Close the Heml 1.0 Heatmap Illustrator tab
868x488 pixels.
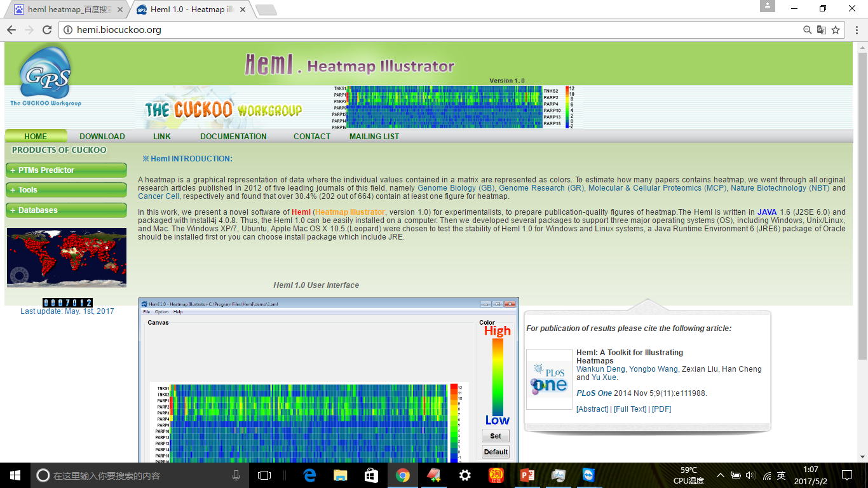coord(244,10)
